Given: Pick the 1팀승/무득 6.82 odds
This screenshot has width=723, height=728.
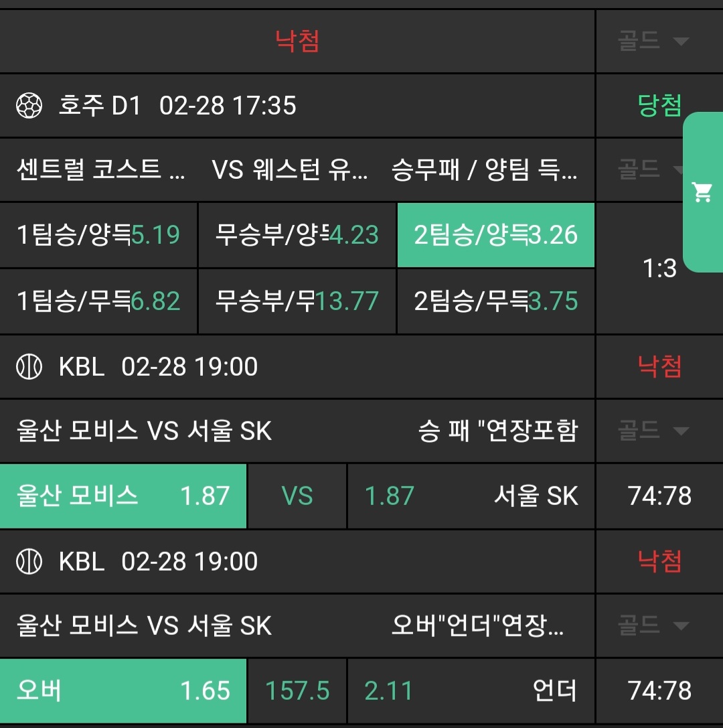Looking at the screenshot, I should point(98,301).
